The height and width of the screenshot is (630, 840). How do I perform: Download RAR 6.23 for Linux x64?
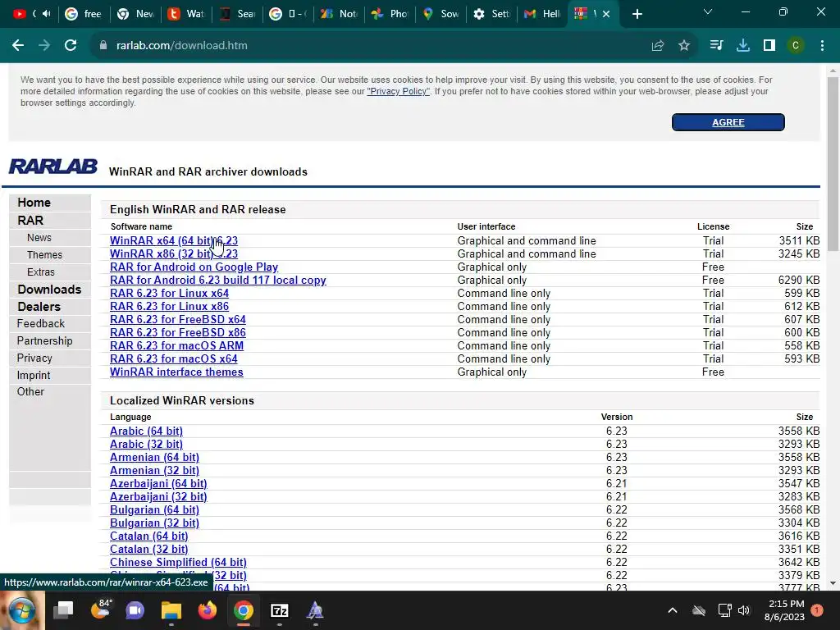[169, 293]
